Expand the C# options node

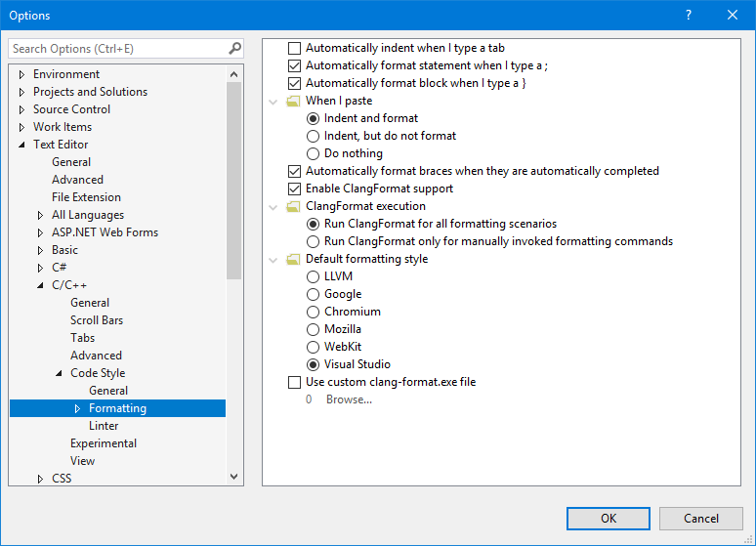pyautogui.click(x=41, y=268)
